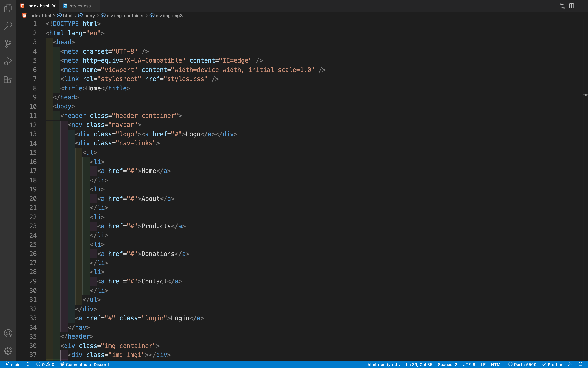Screen dimensions: 588x368
Task: Click the Donations text on line 26
Action: pyautogui.click(x=158, y=254)
